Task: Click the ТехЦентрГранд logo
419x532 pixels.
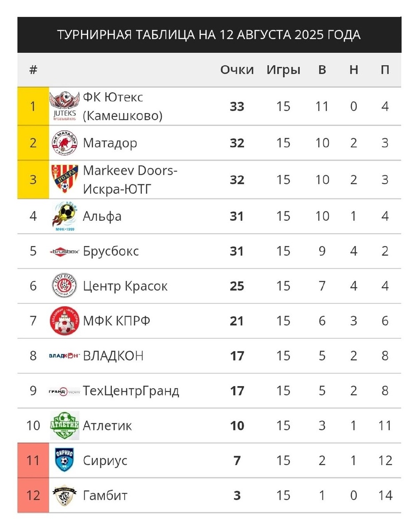Action: [x=65, y=391]
